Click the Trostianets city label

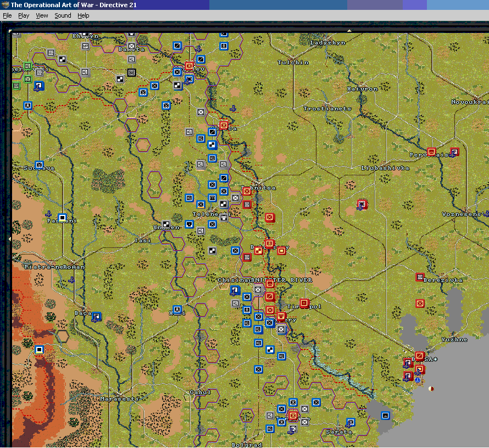tap(327, 109)
